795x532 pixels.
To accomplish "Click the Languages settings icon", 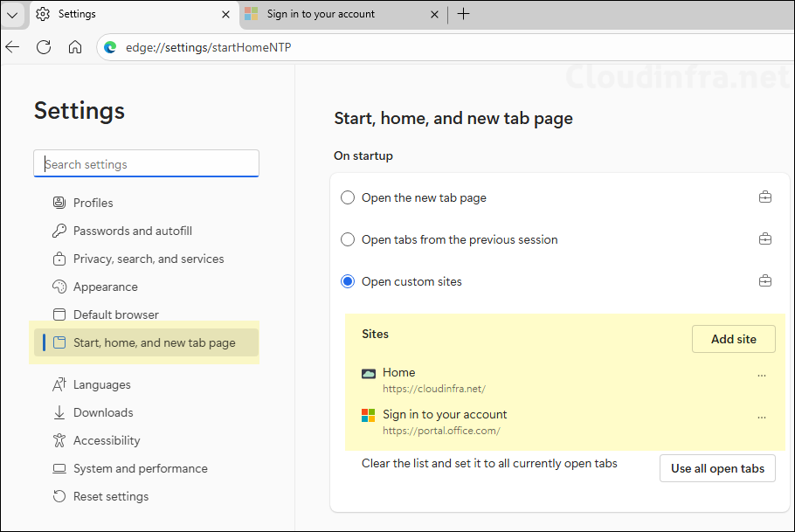I will click(x=59, y=384).
